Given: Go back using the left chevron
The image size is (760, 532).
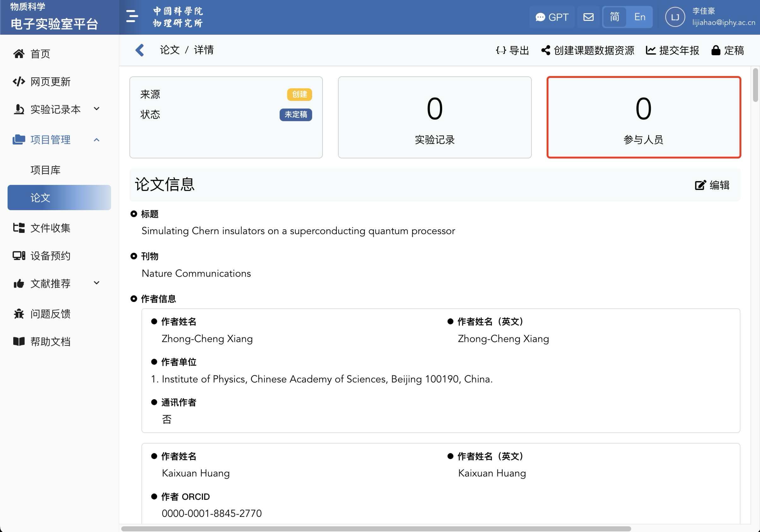Looking at the screenshot, I should 140,50.
